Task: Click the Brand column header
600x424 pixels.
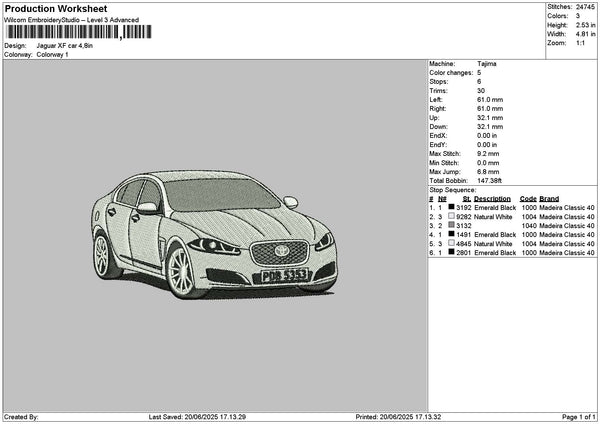Action: pos(549,198)
